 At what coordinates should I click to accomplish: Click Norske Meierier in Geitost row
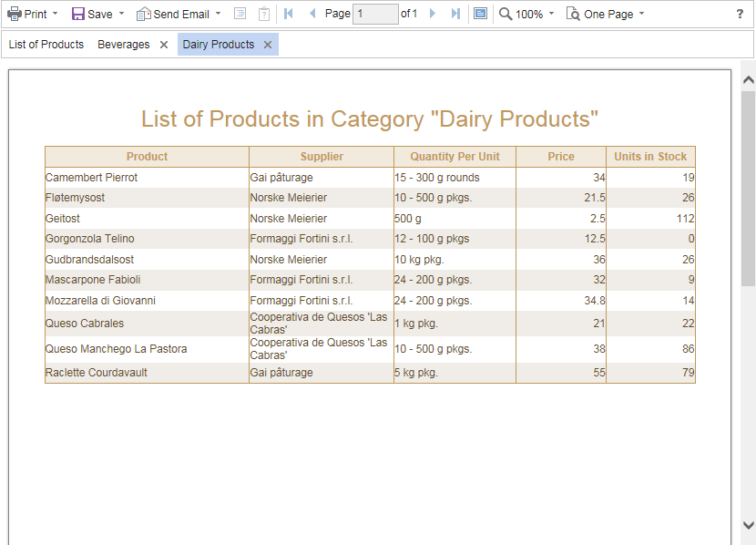[322, 219]
